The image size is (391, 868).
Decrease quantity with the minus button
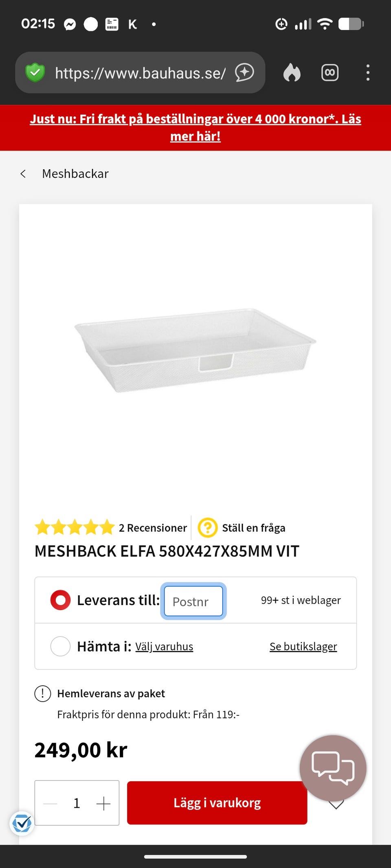(x=51, y=803)
